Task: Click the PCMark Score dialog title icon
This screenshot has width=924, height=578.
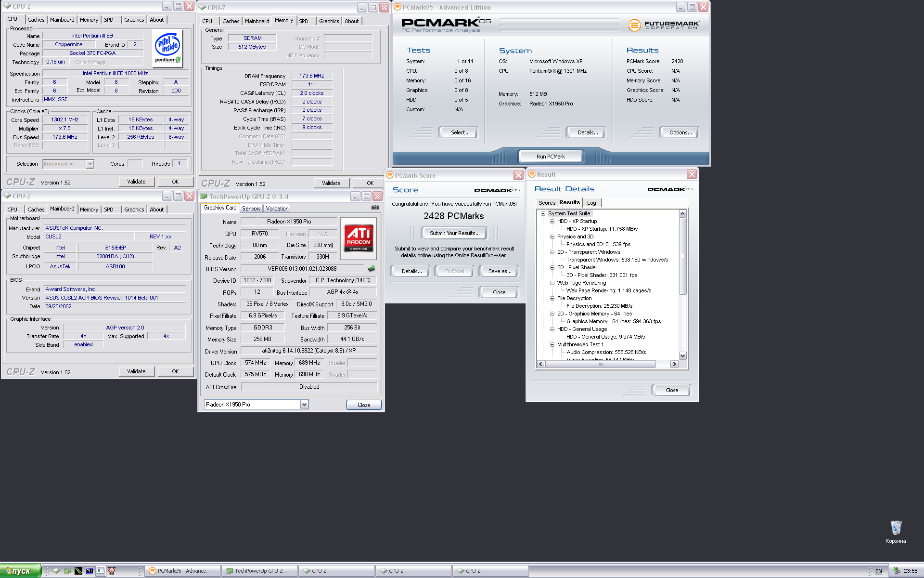Action: 390,175
